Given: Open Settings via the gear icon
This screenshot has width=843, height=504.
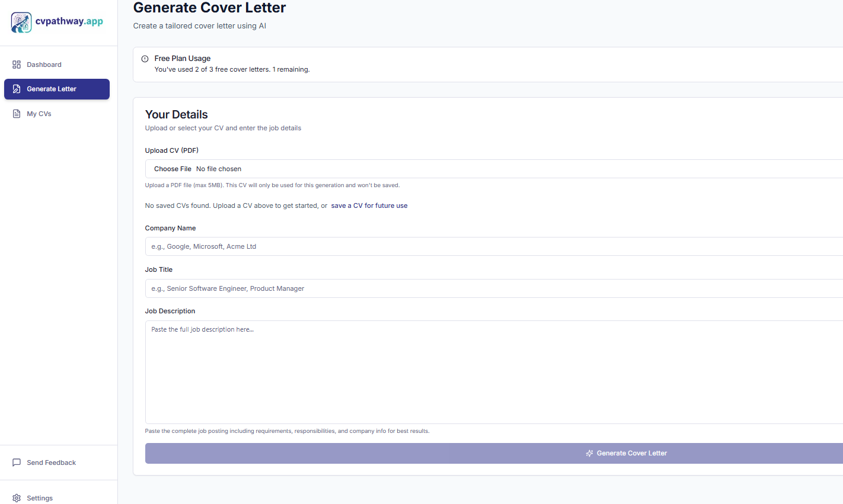Looking at the screenshot, I should (x=17, y=498).
